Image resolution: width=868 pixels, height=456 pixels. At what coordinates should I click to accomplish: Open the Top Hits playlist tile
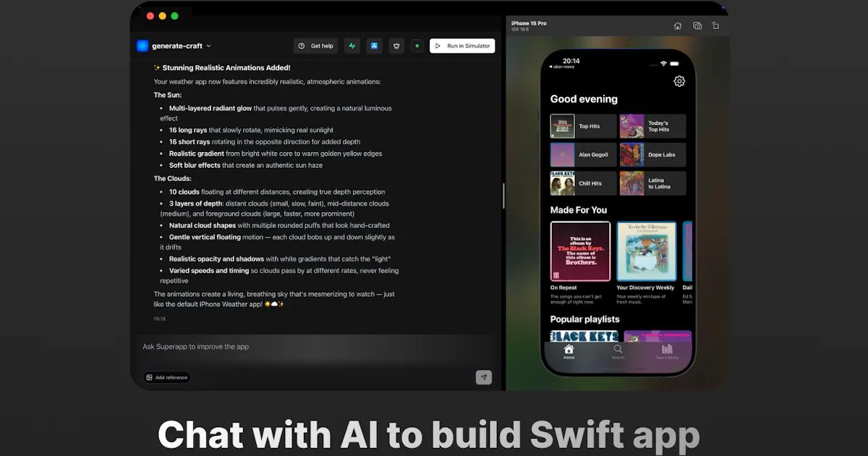pyautogui.click(x=583, y=126)
